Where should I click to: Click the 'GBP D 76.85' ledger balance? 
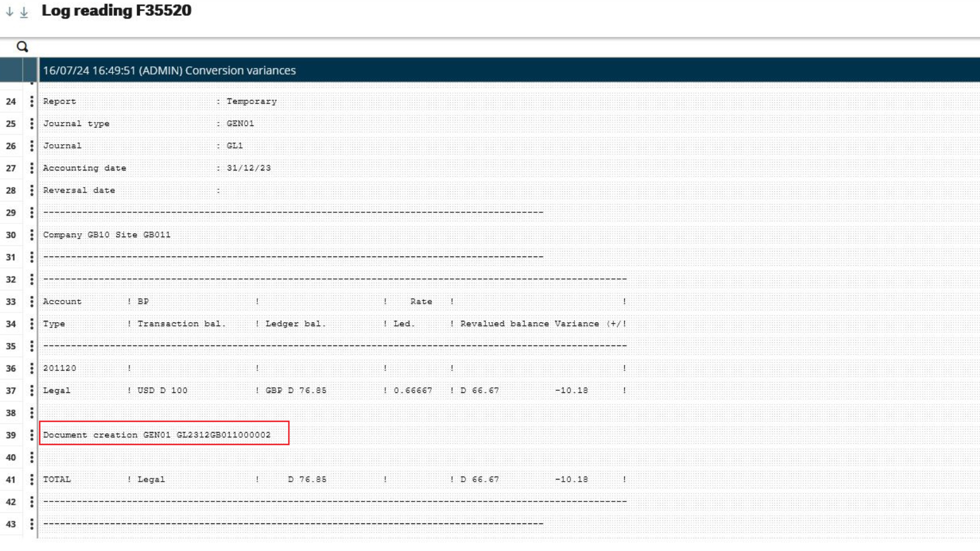coord(296,390)
